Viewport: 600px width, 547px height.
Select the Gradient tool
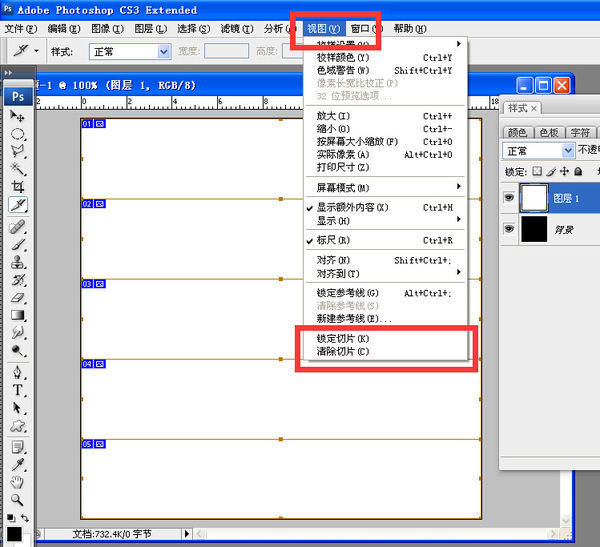coord(17,315)
